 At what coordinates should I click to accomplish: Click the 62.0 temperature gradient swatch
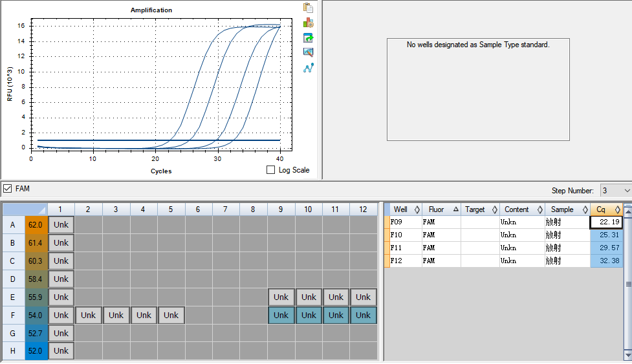(36, 225)
